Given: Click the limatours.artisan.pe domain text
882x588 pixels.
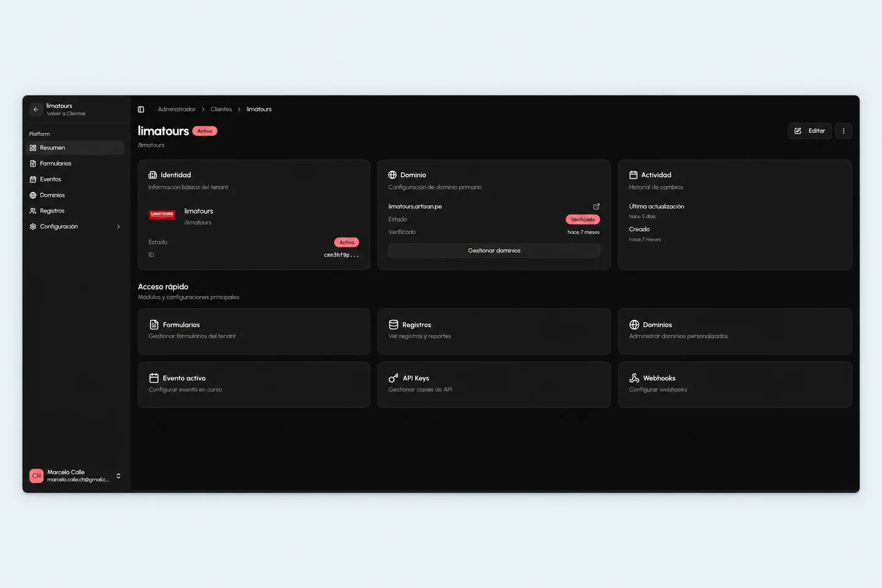Looking at the screenshot, I should pyautogui.click(x=415, y=206).
